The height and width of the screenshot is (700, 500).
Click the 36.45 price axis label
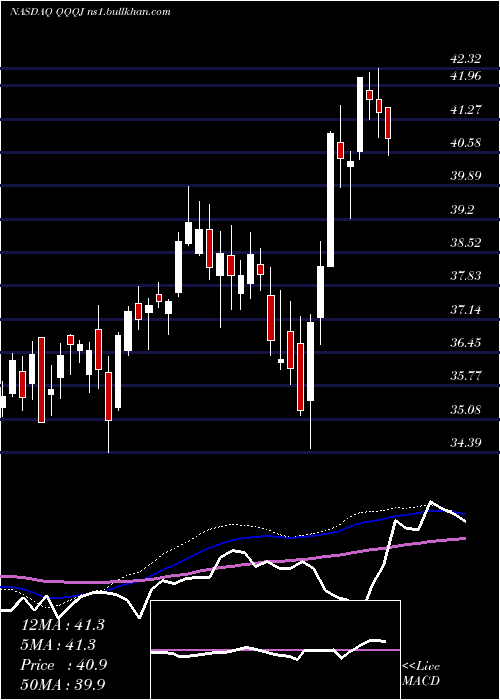[x=466, y=343]
